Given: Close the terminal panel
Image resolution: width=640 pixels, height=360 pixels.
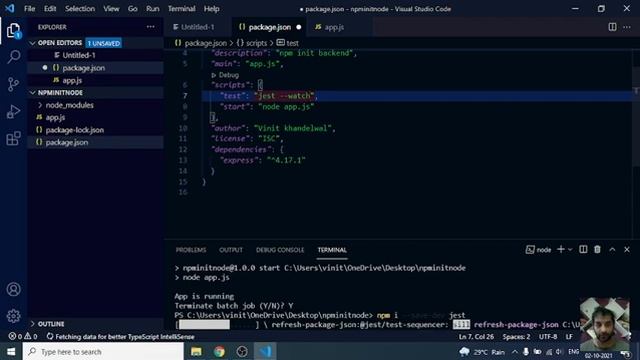Looking at the screenshot, I should pyautogui.click(x=627, y=249).
